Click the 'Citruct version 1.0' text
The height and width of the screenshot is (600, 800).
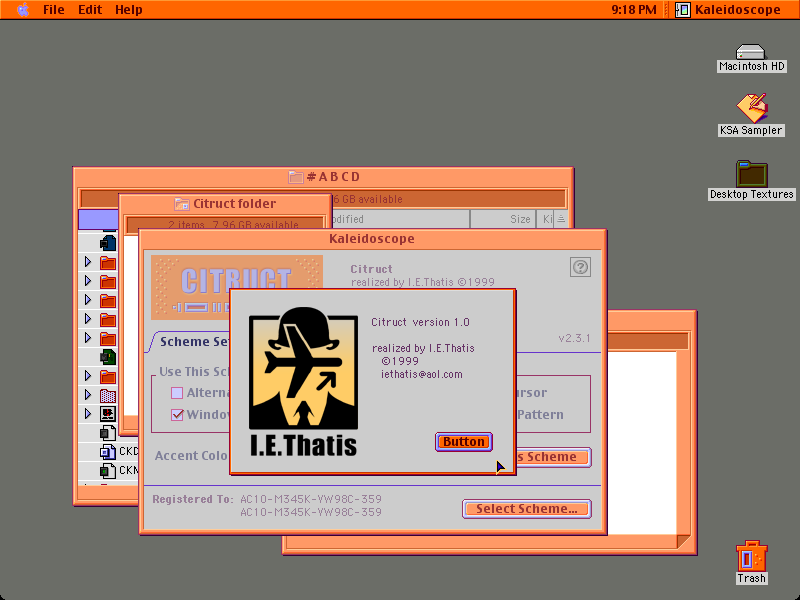[x=420, y=322]
